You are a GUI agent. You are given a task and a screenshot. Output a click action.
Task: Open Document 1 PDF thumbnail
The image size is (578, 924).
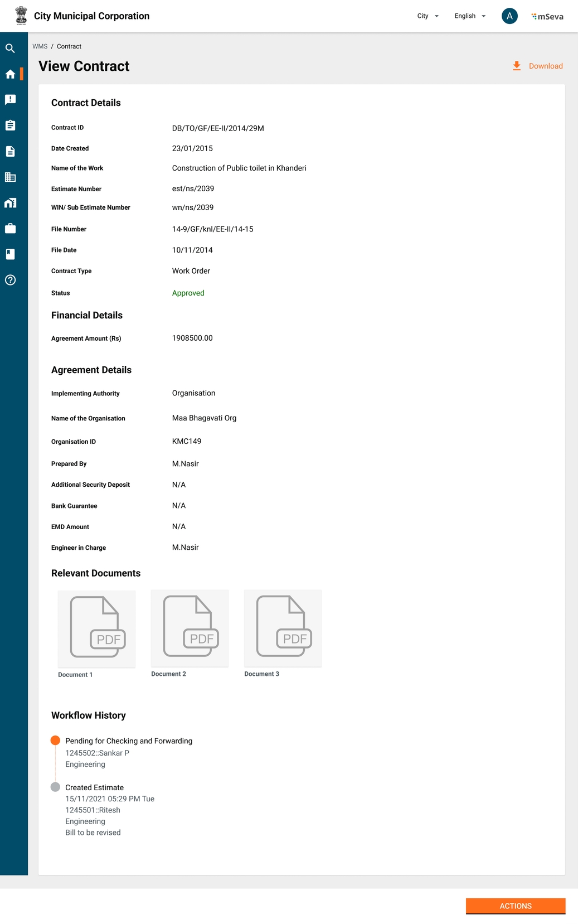[97, 628]
